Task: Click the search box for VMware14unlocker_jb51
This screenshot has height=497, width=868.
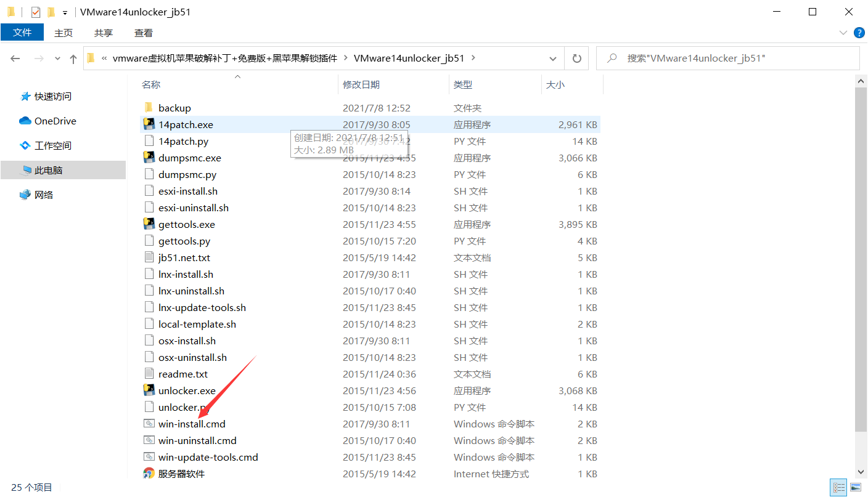Action: (x=727, y=59)
